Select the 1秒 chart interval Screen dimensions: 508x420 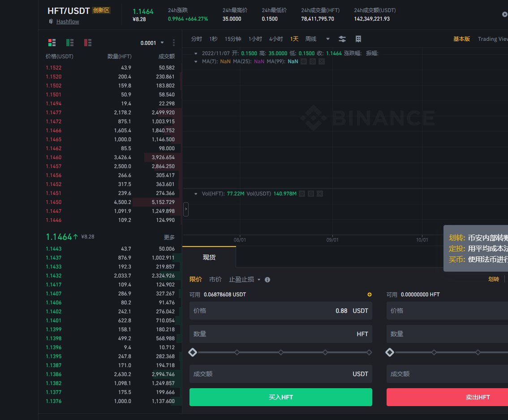[213, 39]
